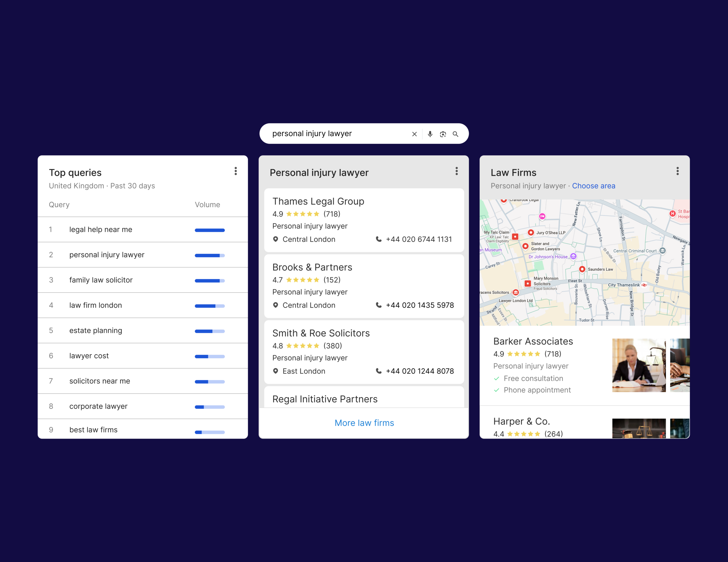Open More law firms
This screenshot has height=562, width=728.
[364, 422]
